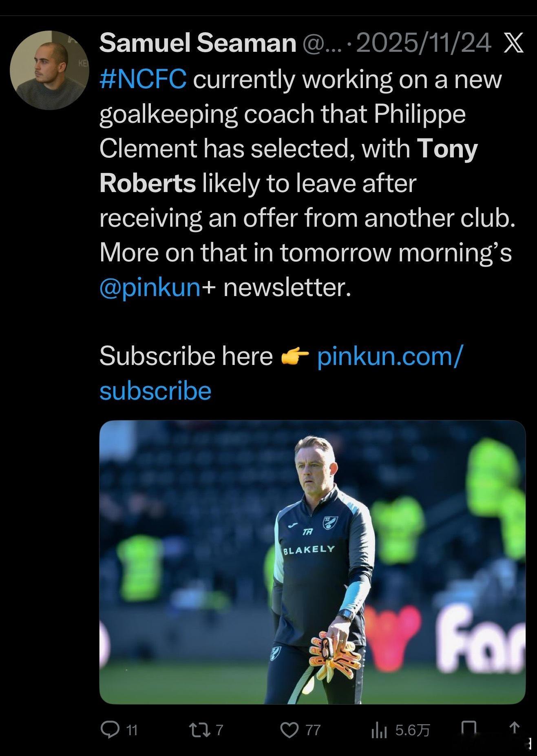Open the 2025/11/24 post timestamp
This screenshot has height=756, width=537.
click(424, 43)
